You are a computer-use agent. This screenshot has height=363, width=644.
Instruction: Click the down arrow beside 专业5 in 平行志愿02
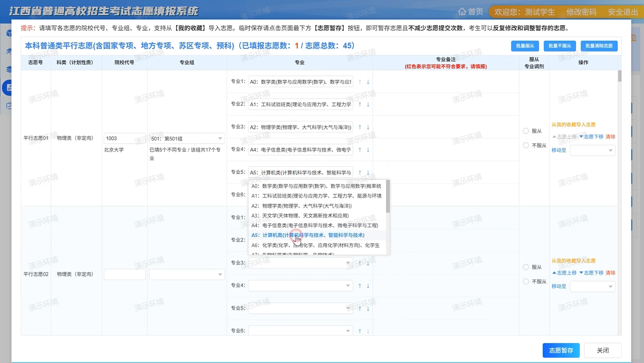pos(368,309)
